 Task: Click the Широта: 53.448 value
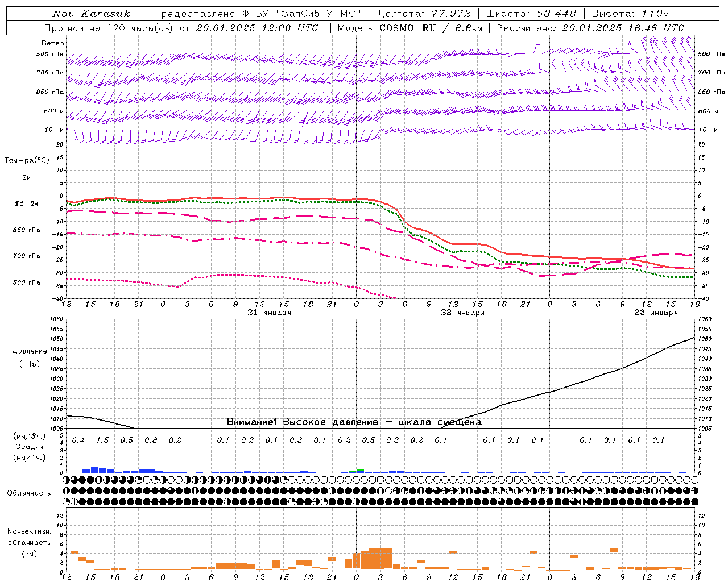(531, 14)
